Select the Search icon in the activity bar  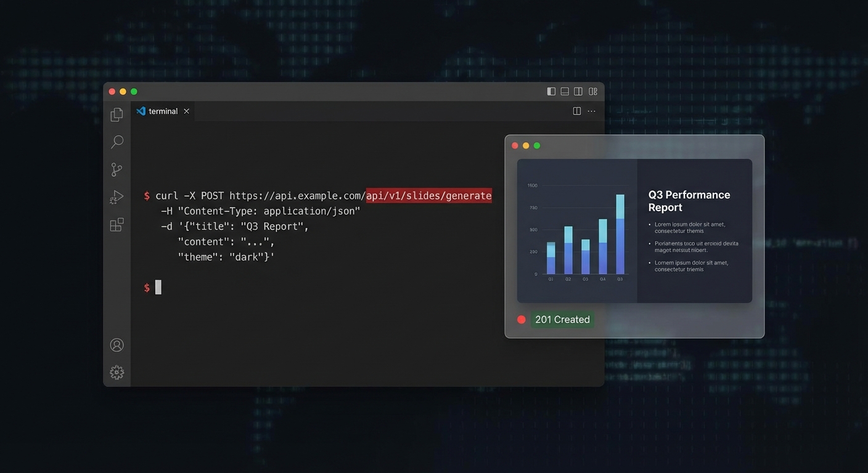117,142
